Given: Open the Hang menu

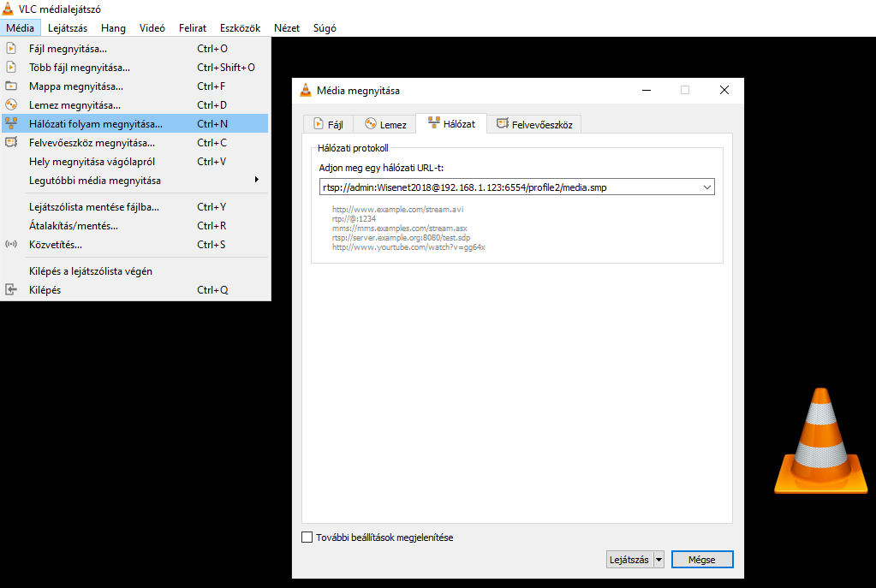Looking at the screenshot, I should point(113,28).
